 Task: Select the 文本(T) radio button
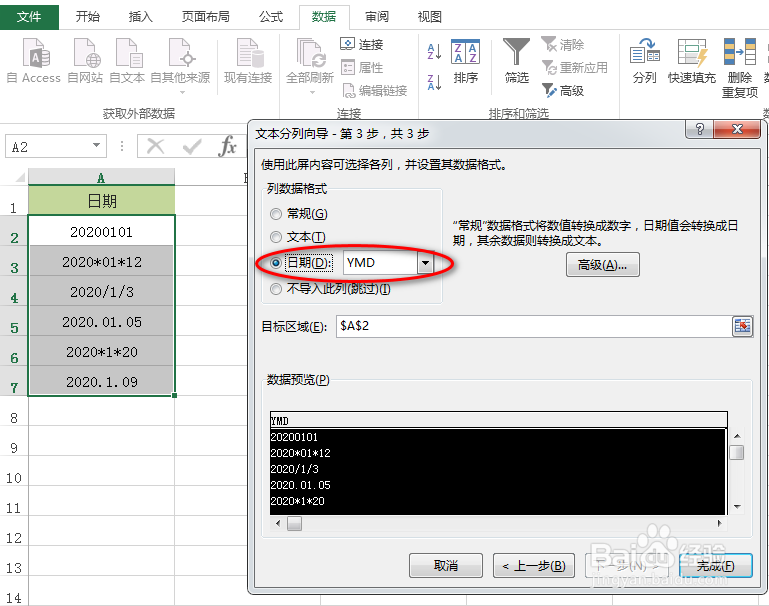coord(276,237)
